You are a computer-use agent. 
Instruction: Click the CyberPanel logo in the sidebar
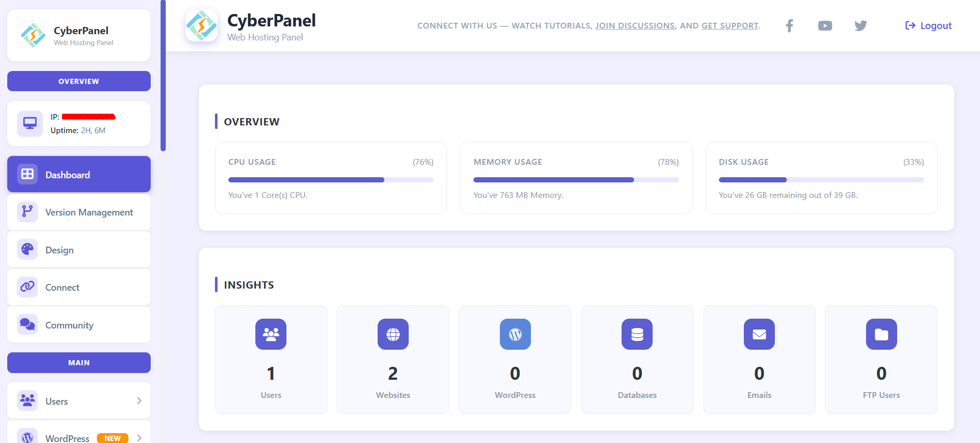[x=33, y=35]
